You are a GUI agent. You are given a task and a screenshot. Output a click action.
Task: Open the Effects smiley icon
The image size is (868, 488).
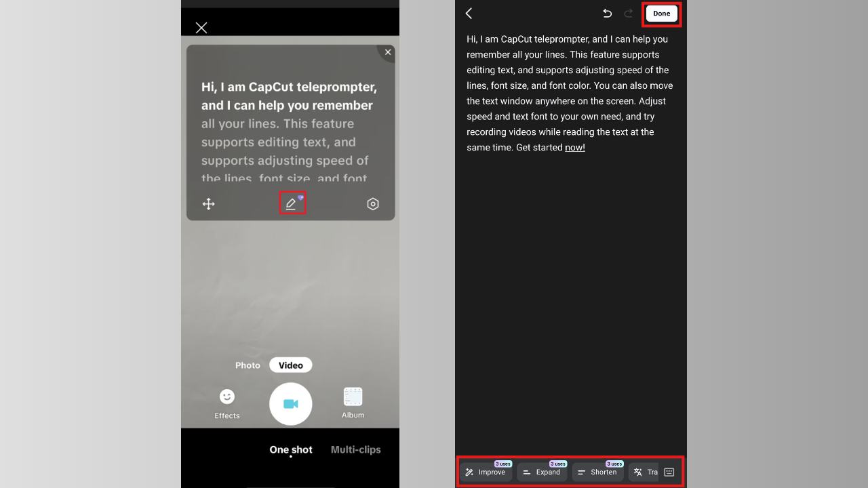[x=227, y=396]
